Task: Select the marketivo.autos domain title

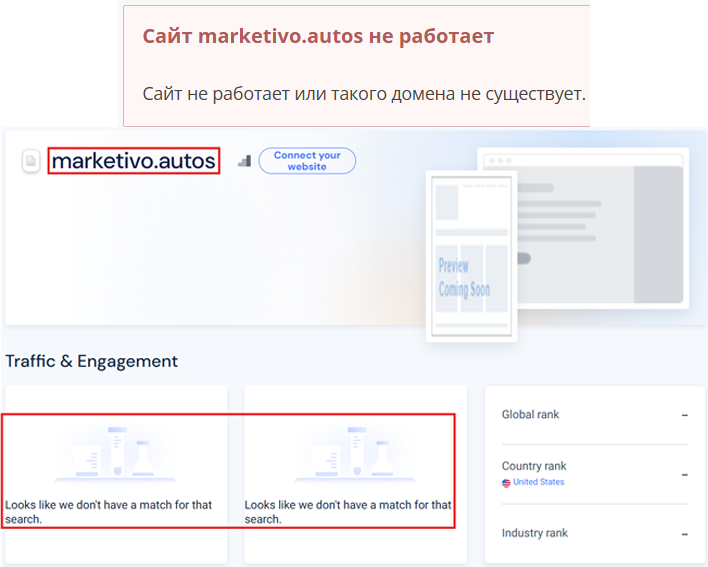Action: click(x=134, y=161)
